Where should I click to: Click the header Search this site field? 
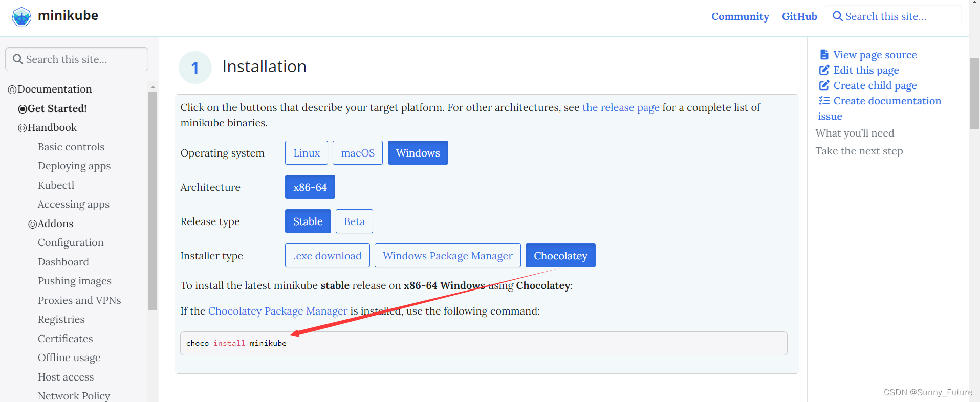point(893,16)
